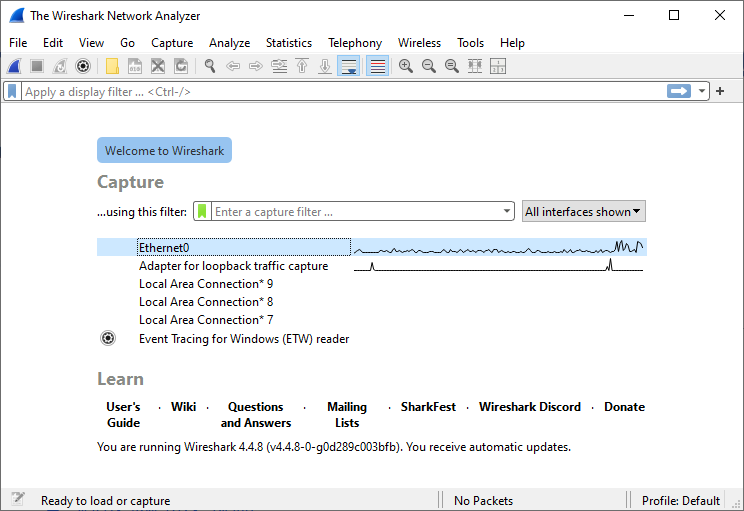Image resolution: width=744 pixels, height=511 pixels.
Task: Reset text to normal size icon
Action: [452, 66]
